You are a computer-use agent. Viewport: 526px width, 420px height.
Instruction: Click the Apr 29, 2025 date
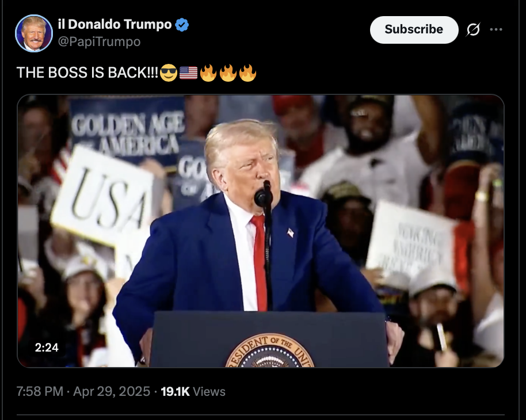(x=112, y=391)
